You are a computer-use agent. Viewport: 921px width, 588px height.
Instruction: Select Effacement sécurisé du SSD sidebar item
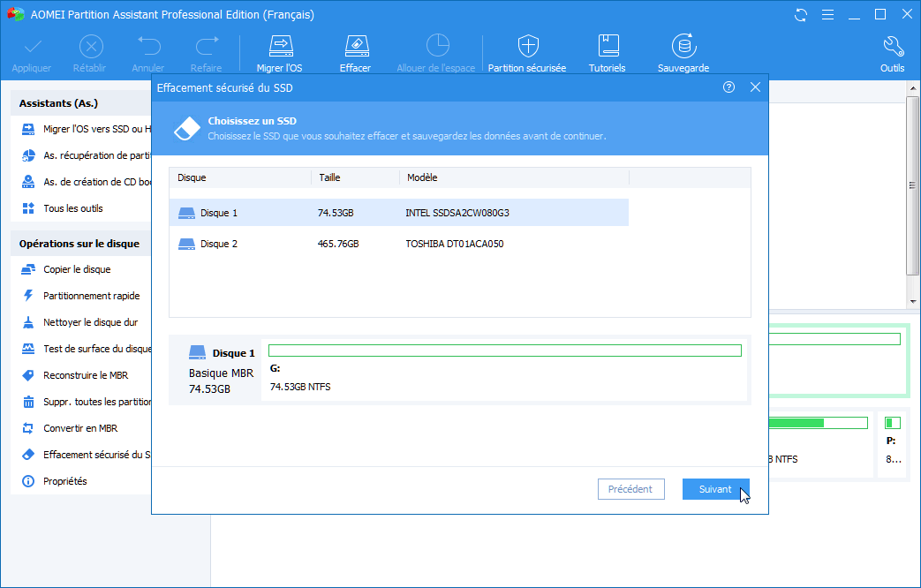coord(87,455)
